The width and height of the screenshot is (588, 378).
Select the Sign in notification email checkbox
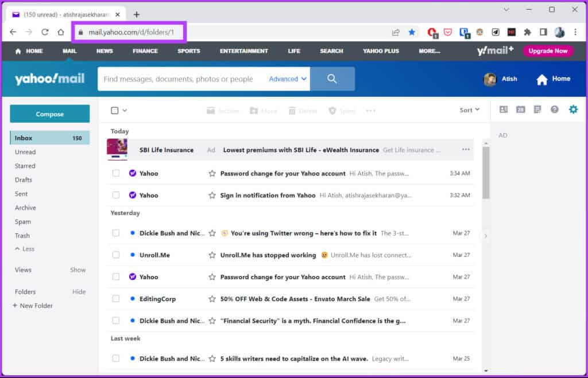[116, 195]
